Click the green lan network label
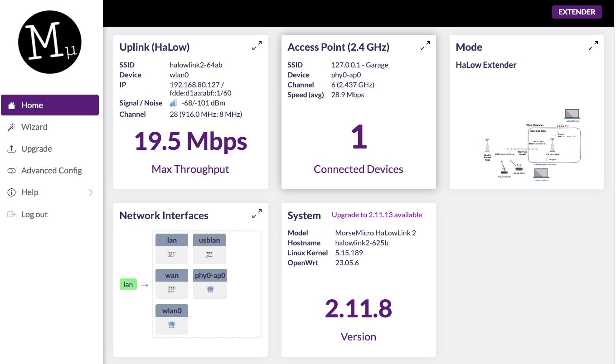 coord(128,284)
